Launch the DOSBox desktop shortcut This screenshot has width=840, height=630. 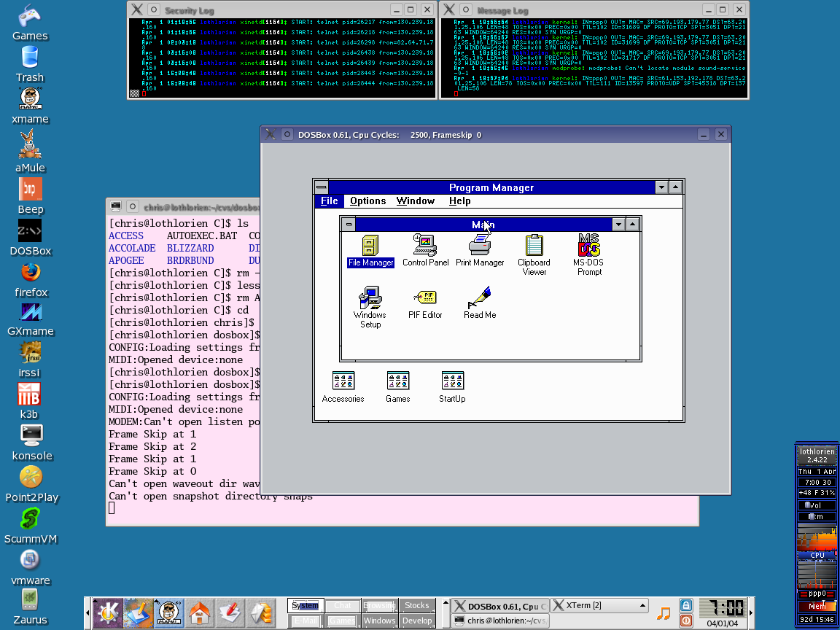pyautogui.click(x=31, y=237)
